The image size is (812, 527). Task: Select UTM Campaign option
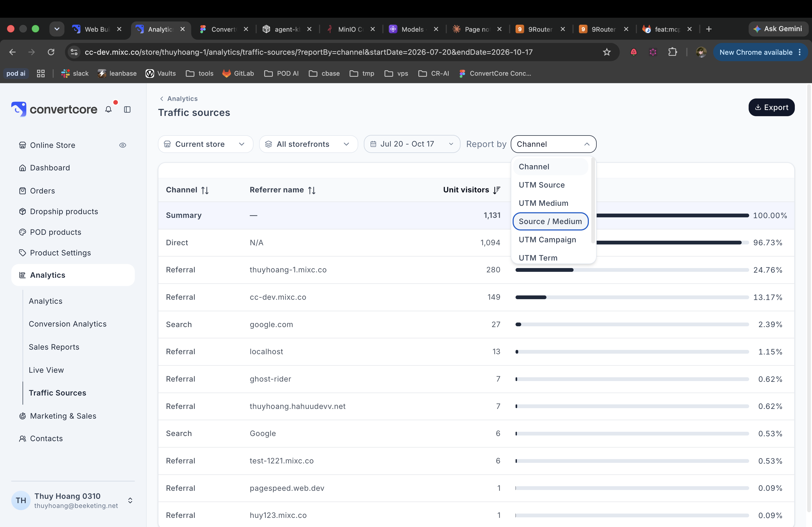click(551, 240)
